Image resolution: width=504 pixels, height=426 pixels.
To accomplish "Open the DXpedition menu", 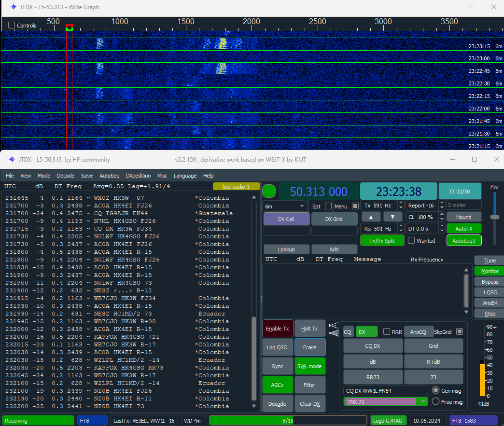I will coord(138,176).
